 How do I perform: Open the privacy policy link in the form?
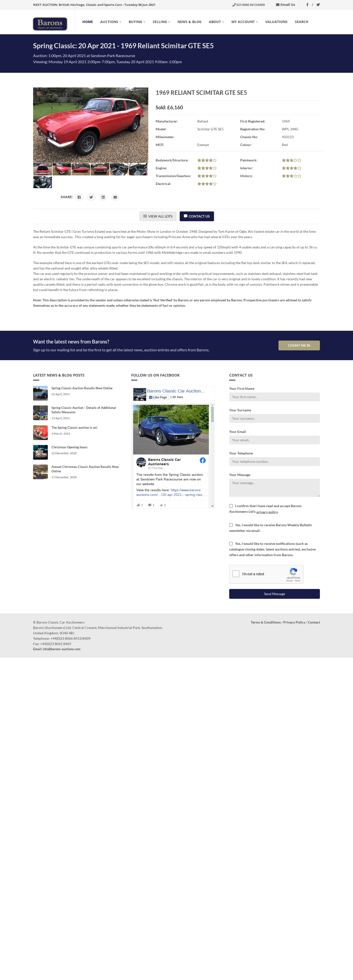(x=267, y=512)
